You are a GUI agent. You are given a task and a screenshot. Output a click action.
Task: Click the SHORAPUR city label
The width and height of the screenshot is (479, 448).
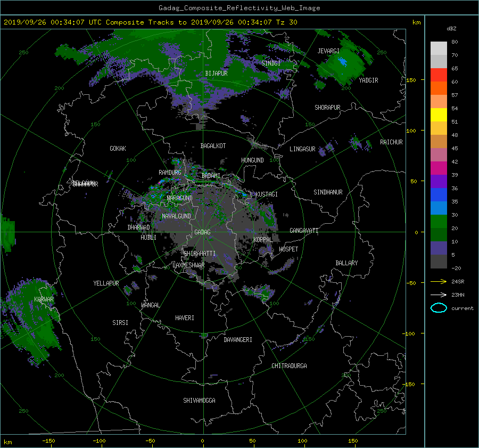327,108
